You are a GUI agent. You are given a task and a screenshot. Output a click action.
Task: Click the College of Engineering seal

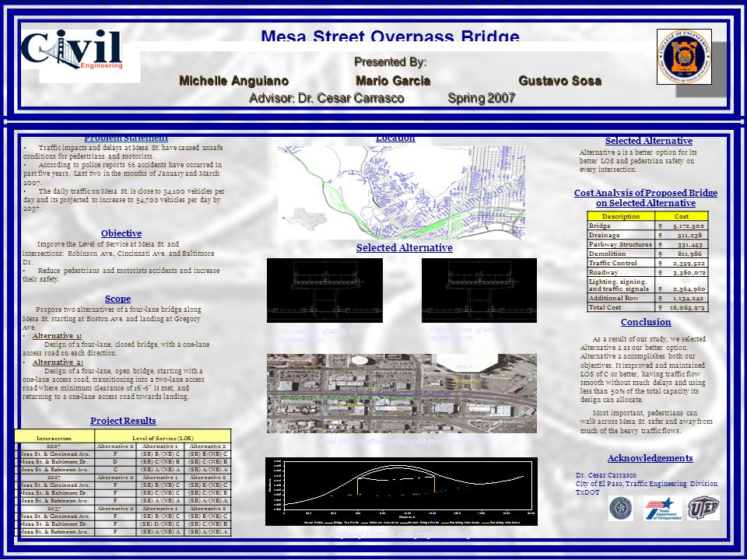click(684, 57)
